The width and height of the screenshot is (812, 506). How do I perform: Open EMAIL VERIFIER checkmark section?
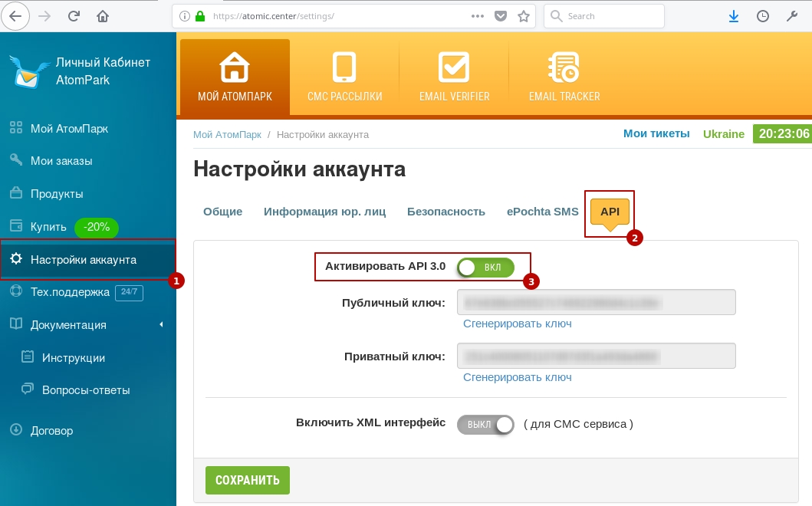pyautogui.click(x=454, y=77)
